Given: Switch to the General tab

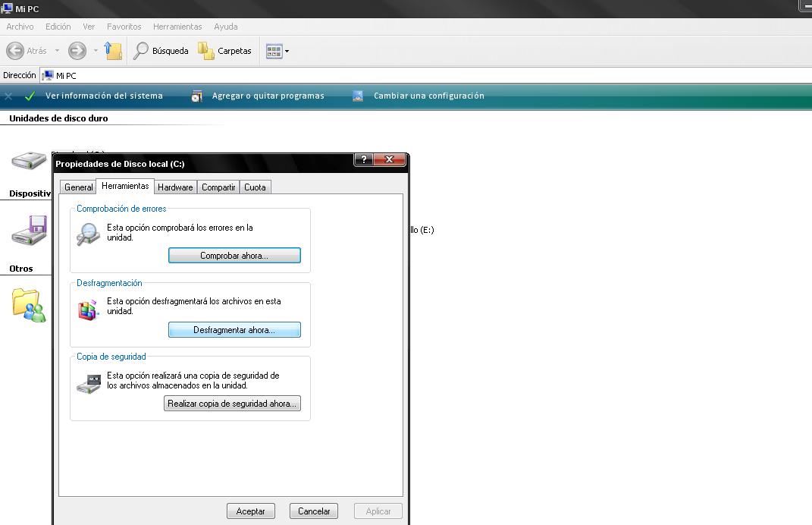Looking at the screenshot, I should (x=78, y=187).
